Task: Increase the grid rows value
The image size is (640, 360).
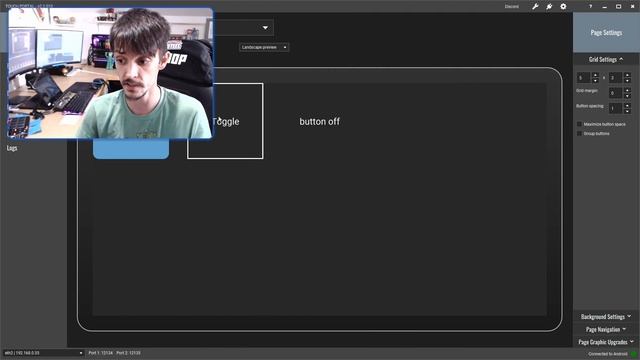Action: [x=627, y=75]
